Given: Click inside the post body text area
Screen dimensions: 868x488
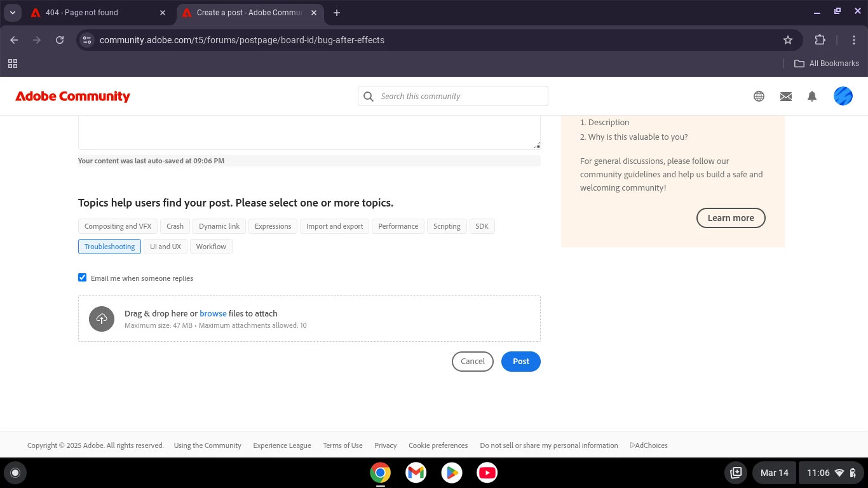Looking at the screenshot, I should coord(309,132).
